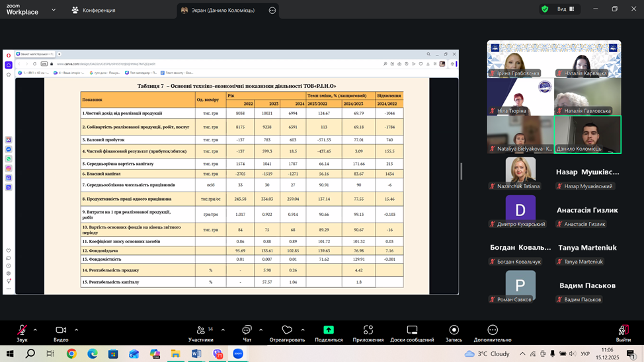644x362 pixels.
Task: Open the Участники participants panel
Action: pyautogui.click(x=201, y=330)
